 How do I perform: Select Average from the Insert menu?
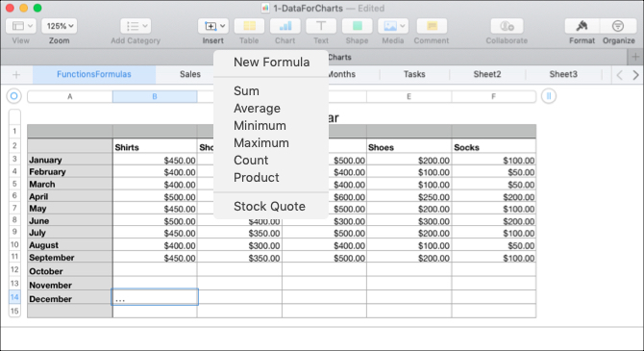click(x=257, y=108)
